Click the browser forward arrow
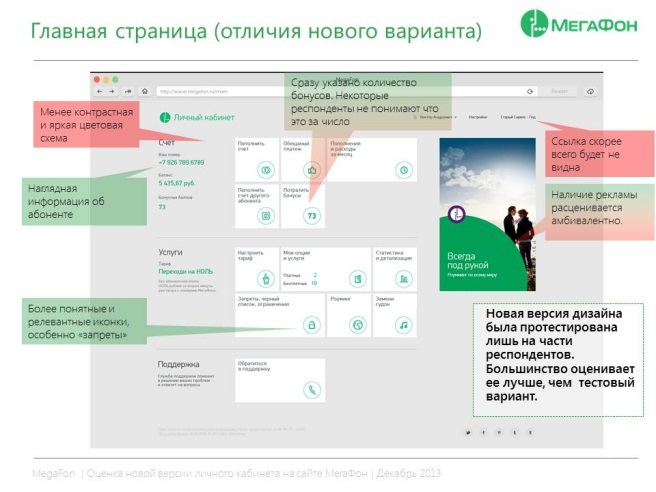The image size is (656, 492). click(112, 91)
